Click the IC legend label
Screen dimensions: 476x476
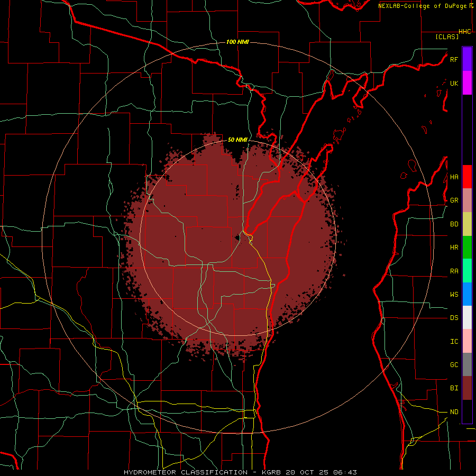point(454,342)
